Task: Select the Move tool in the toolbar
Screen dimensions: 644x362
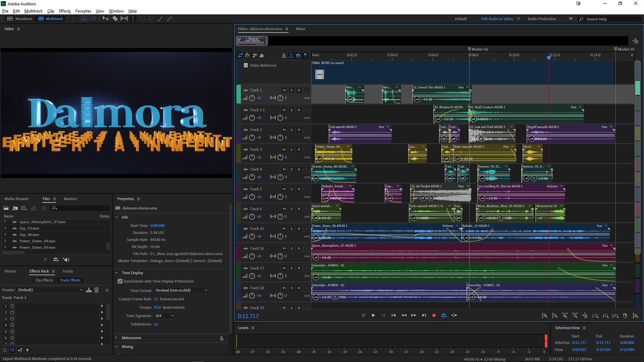Action: coord(106,19)
